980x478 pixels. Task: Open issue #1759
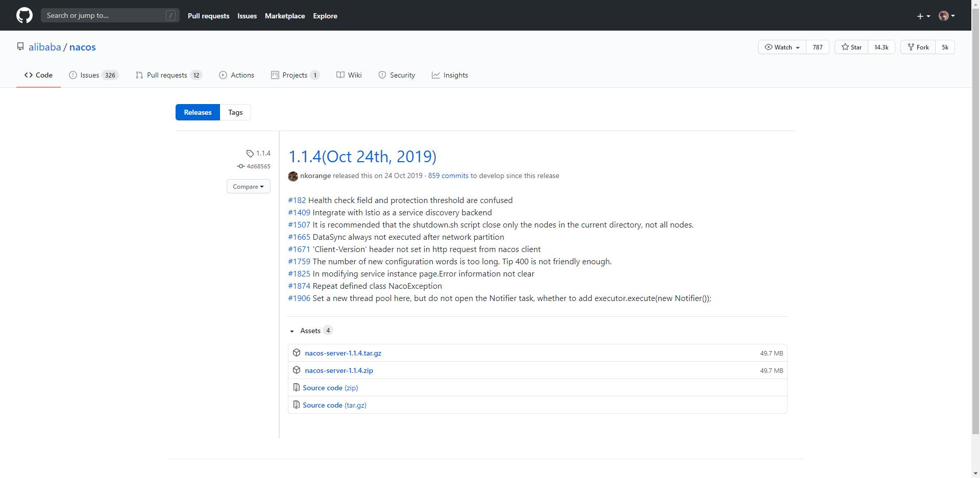(x=299, y=261)
